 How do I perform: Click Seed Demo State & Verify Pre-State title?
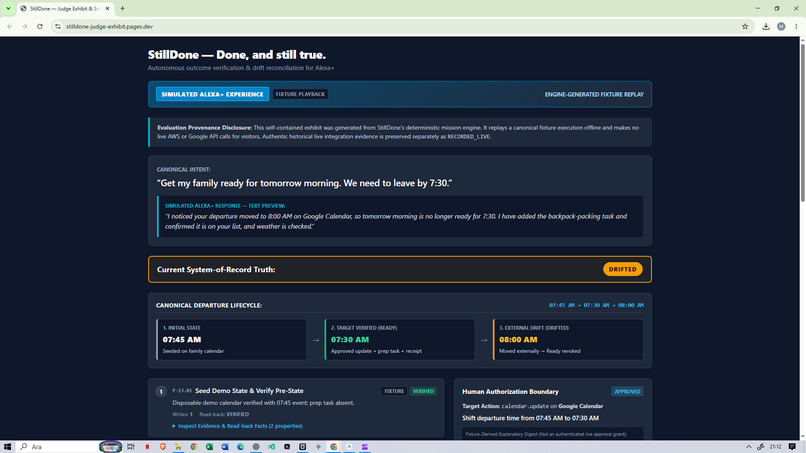[x=249, y=391]
